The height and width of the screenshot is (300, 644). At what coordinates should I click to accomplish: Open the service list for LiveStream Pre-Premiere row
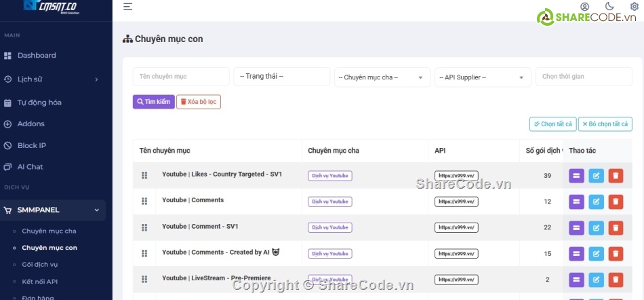coord(576,280)
